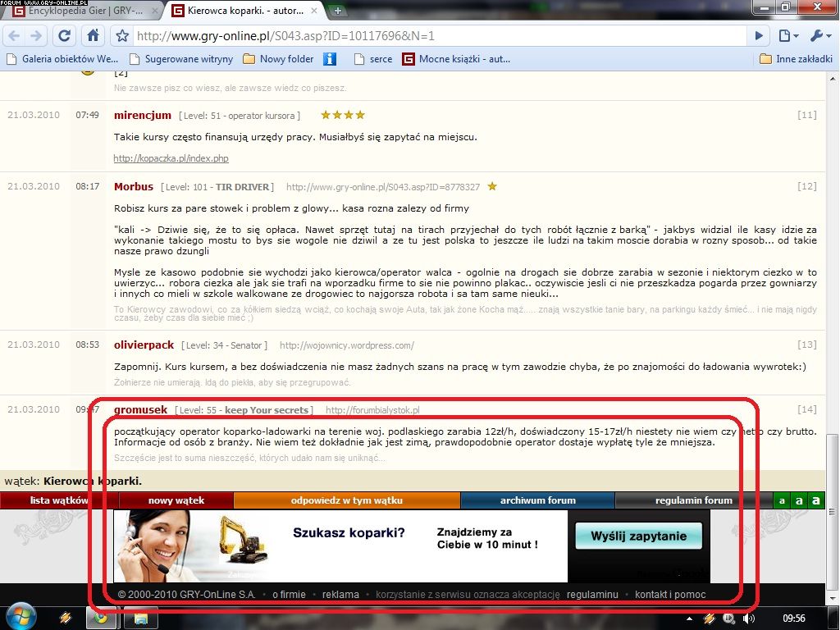Open regulamin forum
Image resolution: width=840 pixels, height=630 pixels.
694,500
